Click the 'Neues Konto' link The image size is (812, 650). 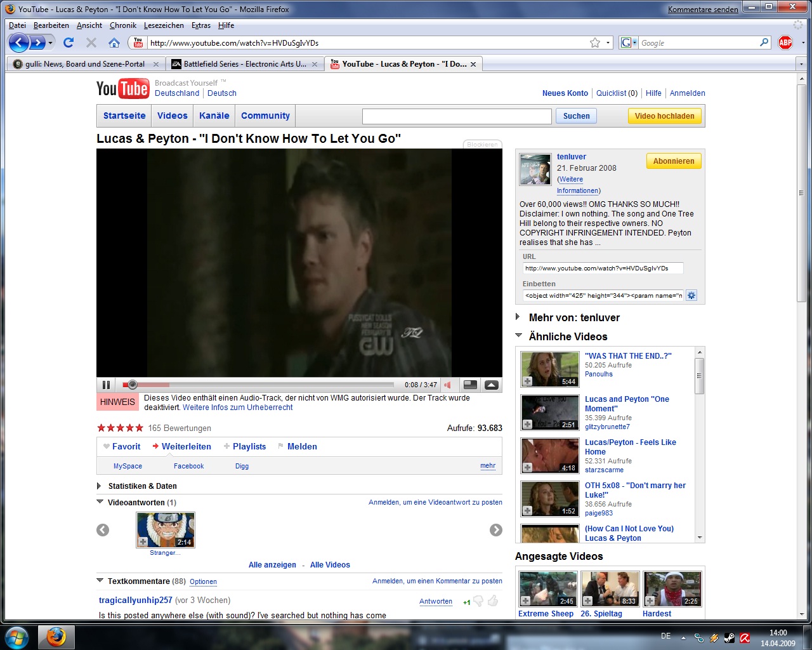tap(565, 93)
